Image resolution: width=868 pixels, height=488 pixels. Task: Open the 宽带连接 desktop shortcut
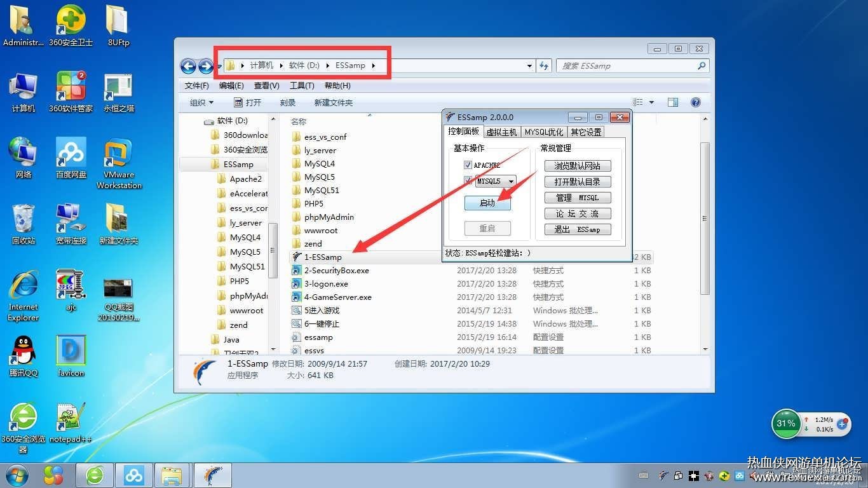(71, 224)
